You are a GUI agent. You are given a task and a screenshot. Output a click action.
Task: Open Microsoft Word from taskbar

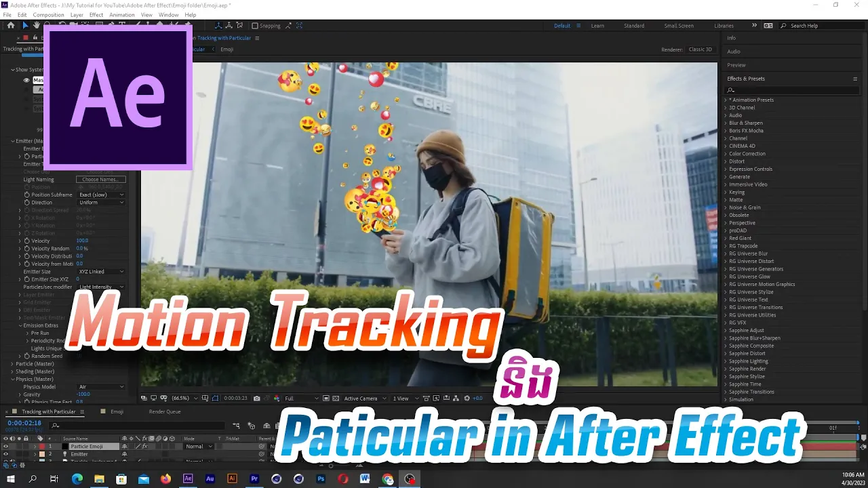click(365, 479)
